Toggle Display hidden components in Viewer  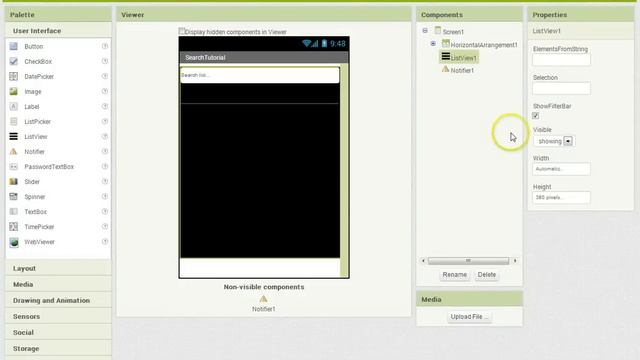coord(182,31)
